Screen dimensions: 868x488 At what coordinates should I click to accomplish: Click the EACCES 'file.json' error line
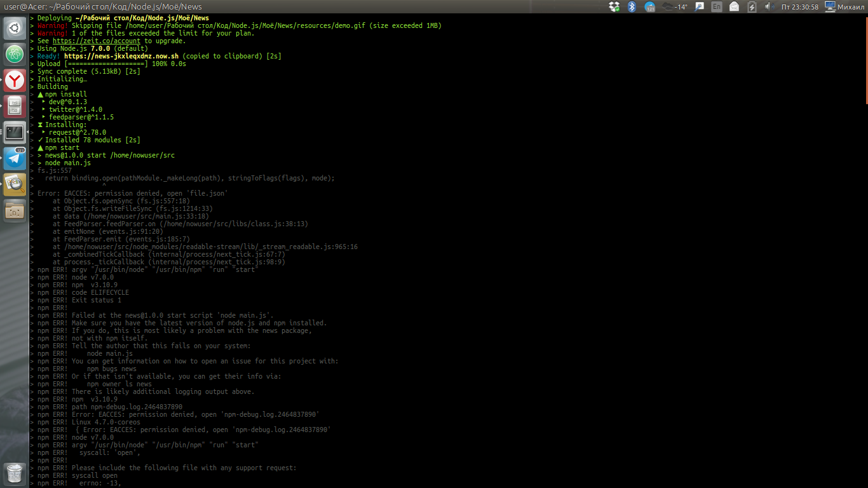point(133,193)
